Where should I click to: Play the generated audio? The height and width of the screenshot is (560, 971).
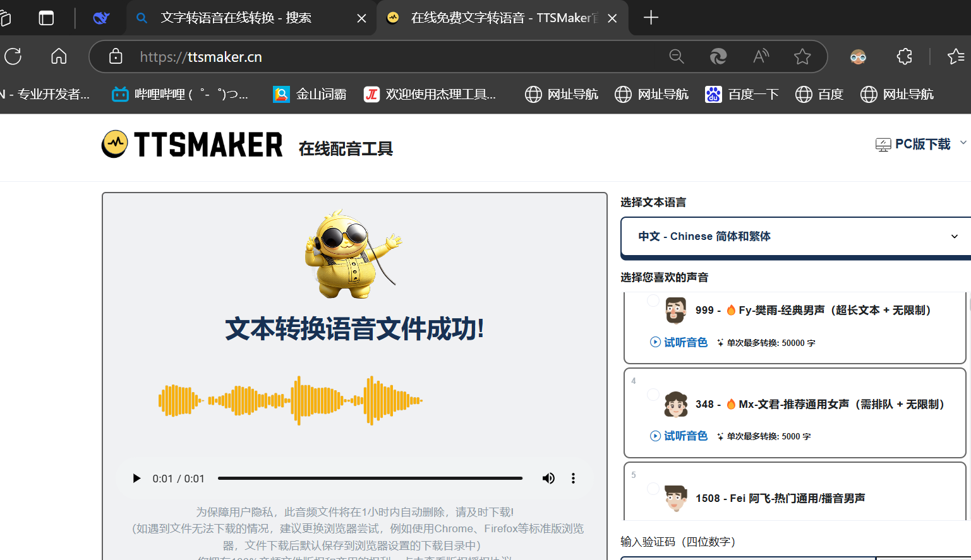point(136,479)
